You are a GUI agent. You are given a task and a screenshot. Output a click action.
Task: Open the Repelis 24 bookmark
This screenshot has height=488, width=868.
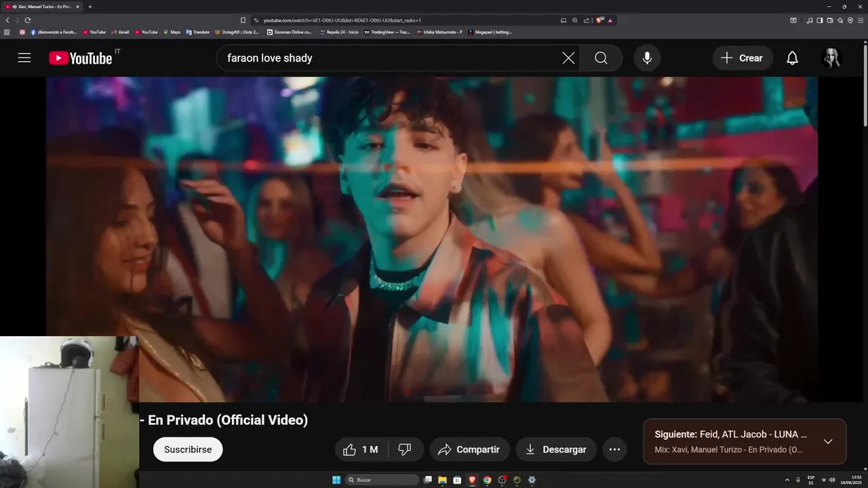click(338, 32)
